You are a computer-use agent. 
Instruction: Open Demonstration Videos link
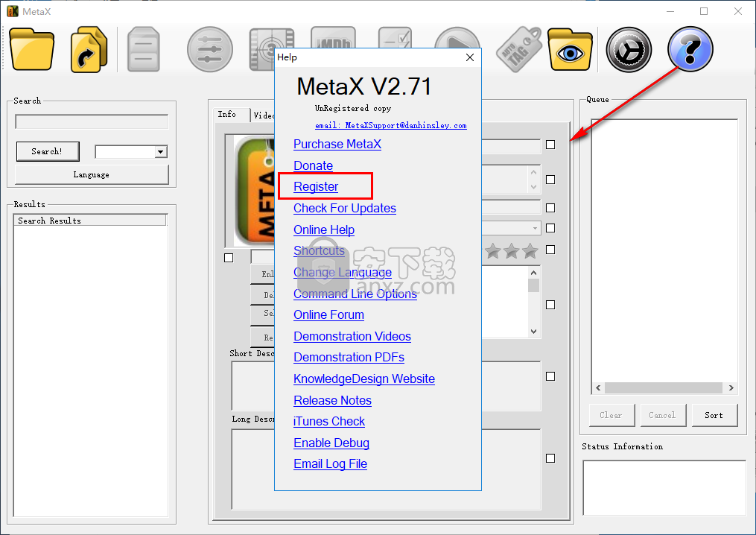(x=352, y=337)
